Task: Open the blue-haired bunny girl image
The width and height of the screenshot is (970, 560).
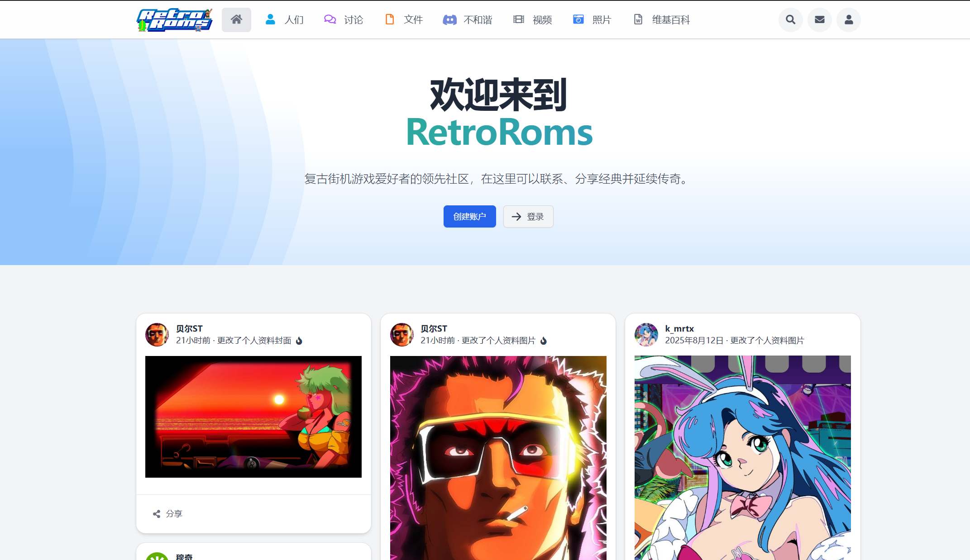Action: coord(743,458)
